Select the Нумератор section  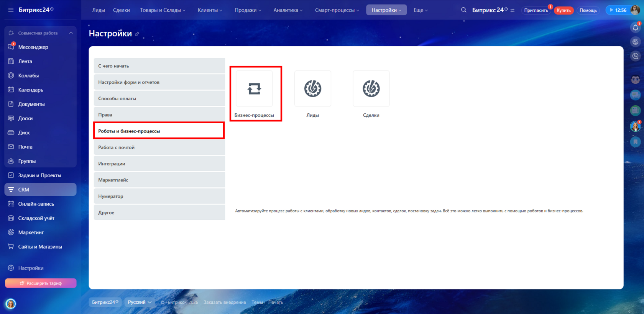coord(159,196)
